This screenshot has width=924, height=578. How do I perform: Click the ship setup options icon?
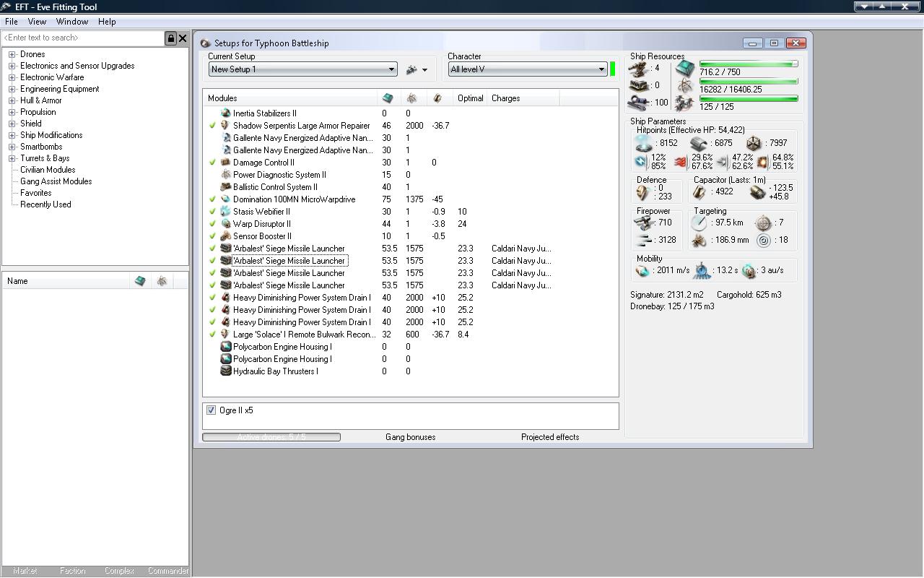pos(412,69)
